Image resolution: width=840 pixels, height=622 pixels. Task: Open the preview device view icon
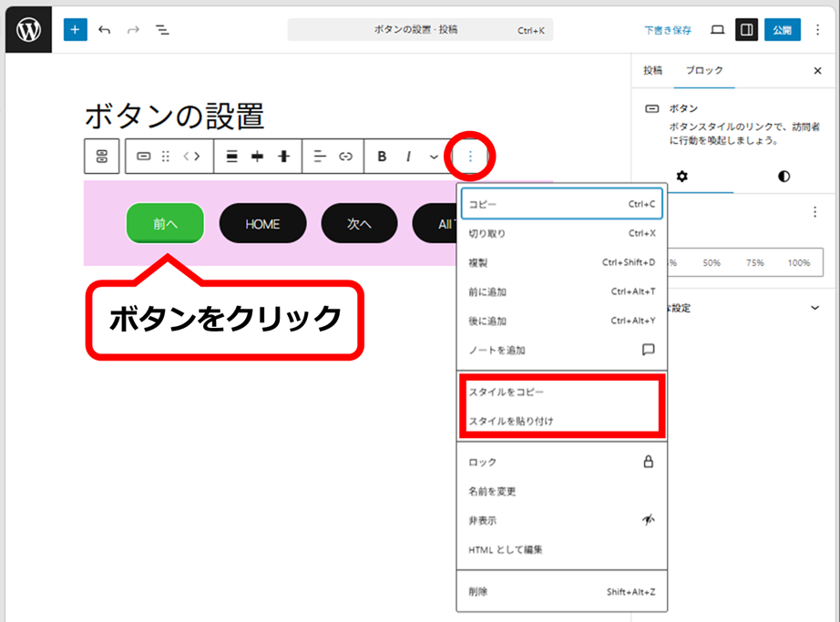pos(717,30)
